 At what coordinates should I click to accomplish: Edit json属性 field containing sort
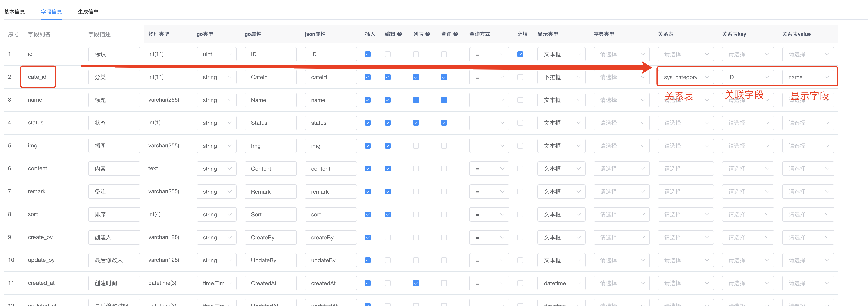pos(331,215)
